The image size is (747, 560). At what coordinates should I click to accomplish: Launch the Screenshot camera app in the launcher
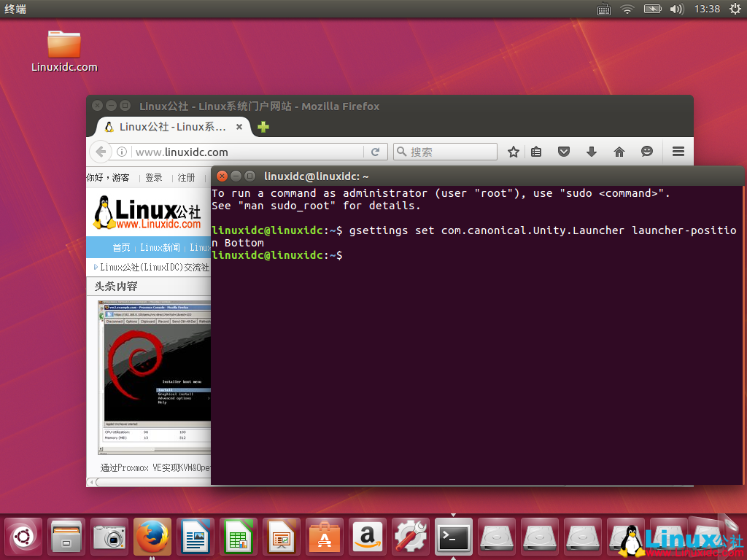109,537
